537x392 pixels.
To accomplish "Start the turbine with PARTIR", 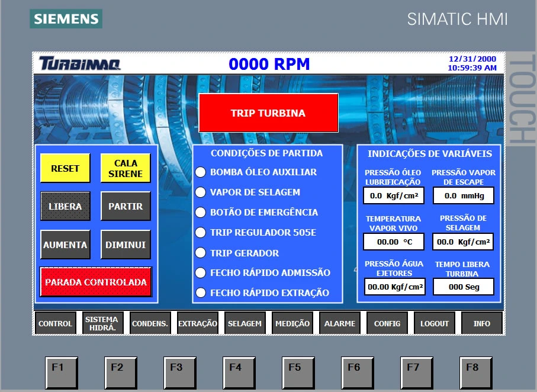I will [126, 206].
